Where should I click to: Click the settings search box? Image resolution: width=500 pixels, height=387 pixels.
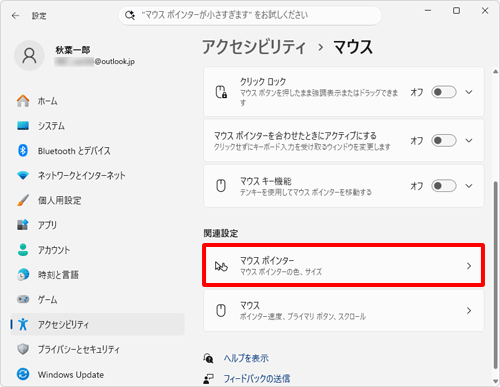point(250,15)
